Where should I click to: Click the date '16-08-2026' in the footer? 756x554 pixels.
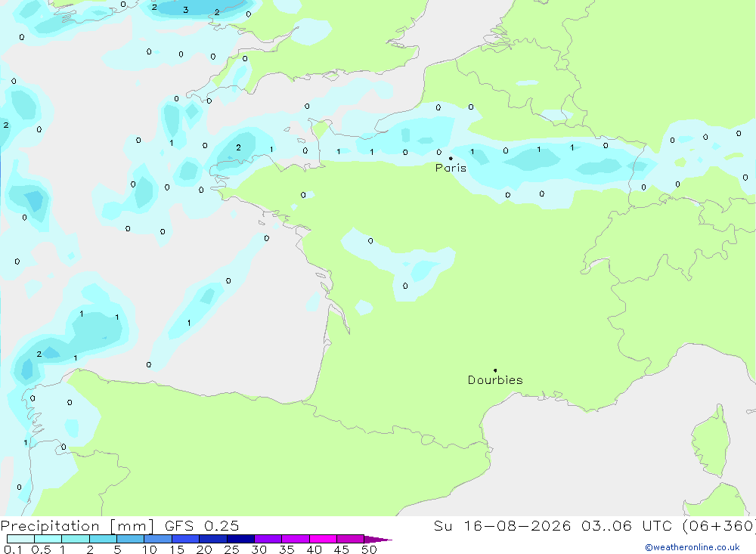[517, 525]
